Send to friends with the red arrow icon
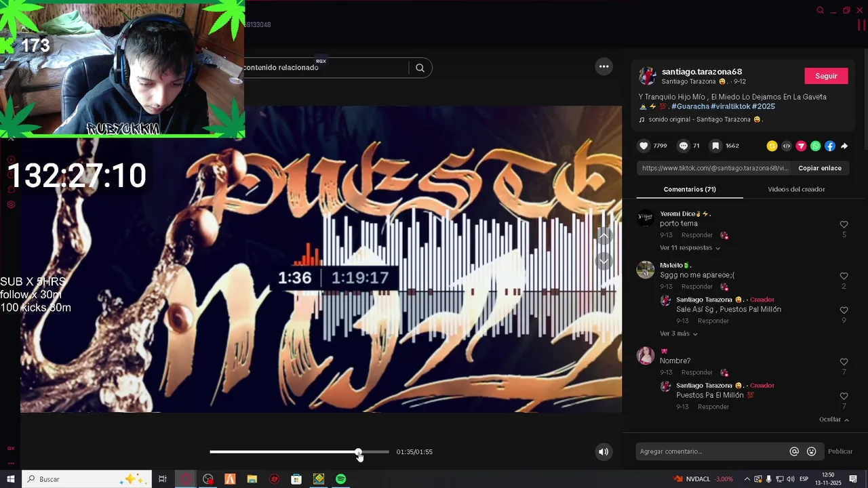The height and width of the screenshot is (488, 868). [801, 146]
